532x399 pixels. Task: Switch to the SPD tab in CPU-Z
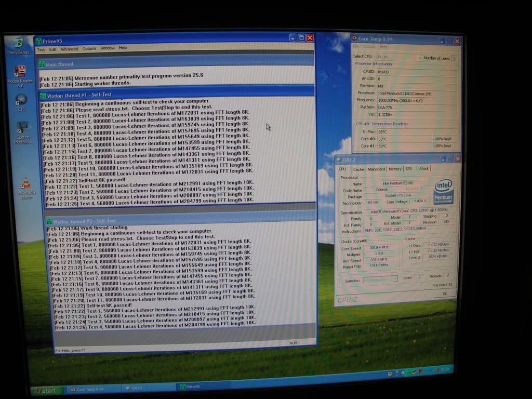coord(409,169)
